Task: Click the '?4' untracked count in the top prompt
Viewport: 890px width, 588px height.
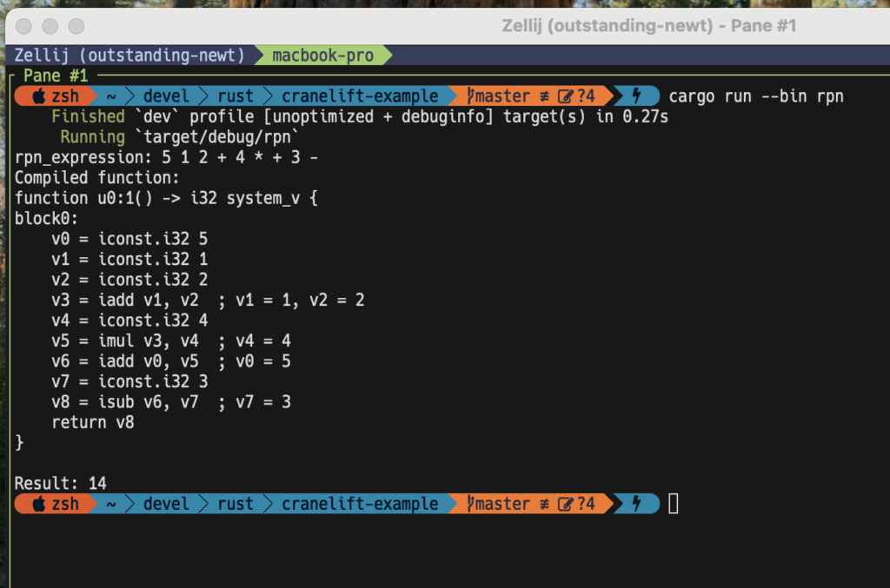Action: (x=586, y=96)
